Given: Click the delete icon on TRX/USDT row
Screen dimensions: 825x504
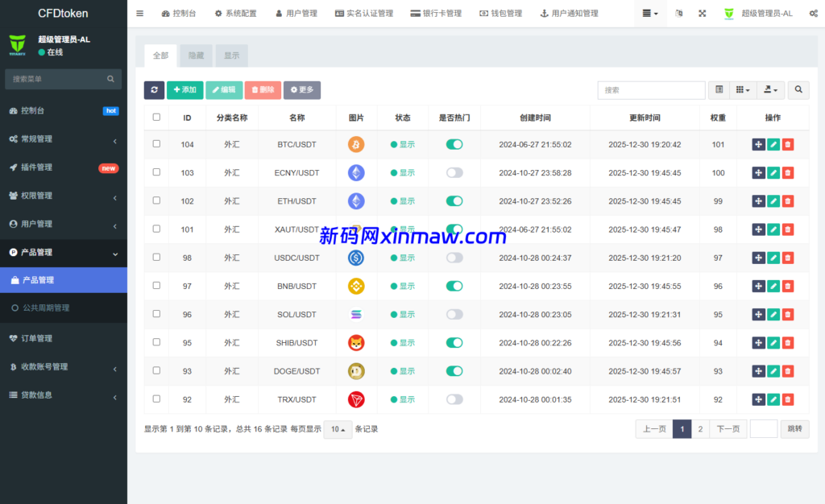Looking at the screenshot, I should coord(787,399).
